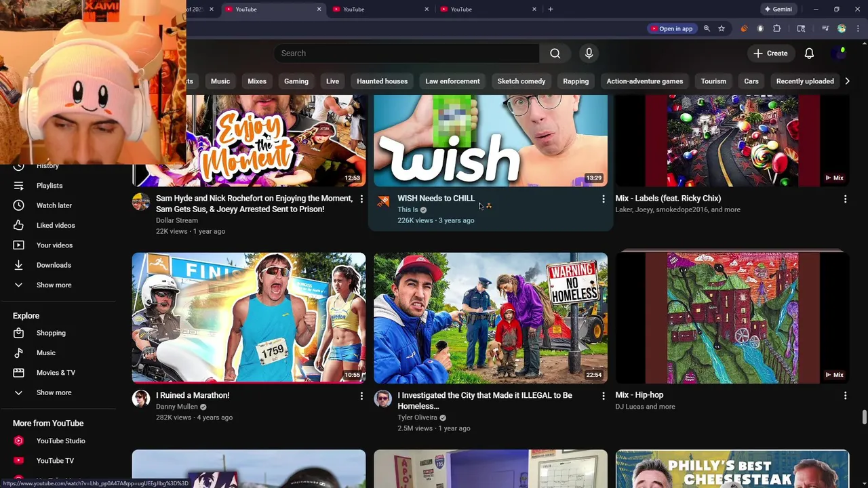Viewport: 868px width, 488px height.
Task: Select the Music filter chip
Action: pos(220,81)
